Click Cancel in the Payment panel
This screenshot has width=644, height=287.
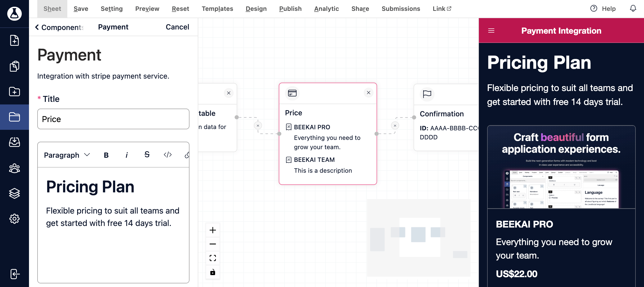click(x=177, y=27)
